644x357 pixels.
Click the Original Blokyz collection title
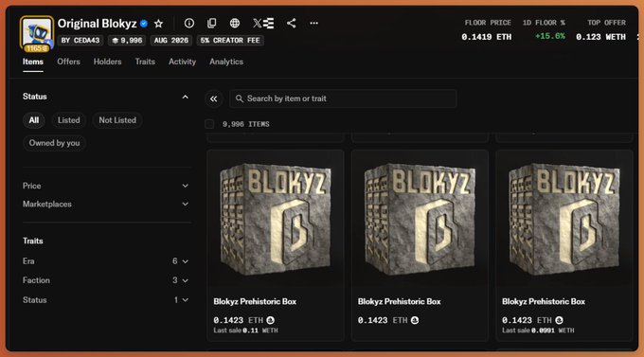(x=97, y=24)
